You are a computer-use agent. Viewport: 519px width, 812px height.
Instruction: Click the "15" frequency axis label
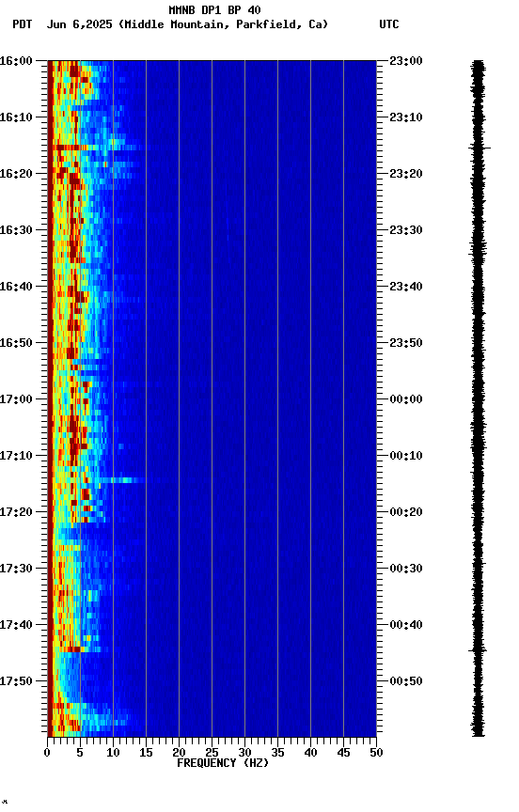[x=146, y=753]
